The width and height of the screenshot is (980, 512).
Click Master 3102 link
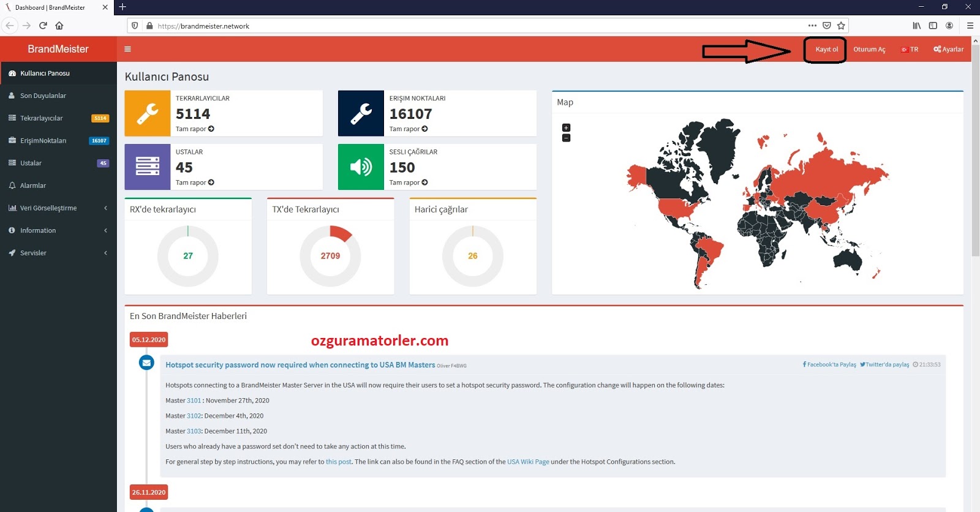pos(194,416)
